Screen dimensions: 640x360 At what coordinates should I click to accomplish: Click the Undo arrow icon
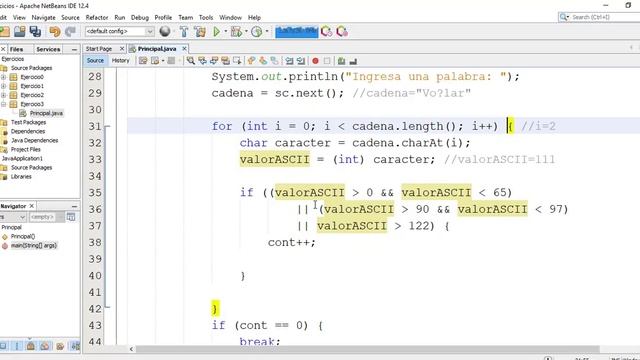[x=55, y=31]
